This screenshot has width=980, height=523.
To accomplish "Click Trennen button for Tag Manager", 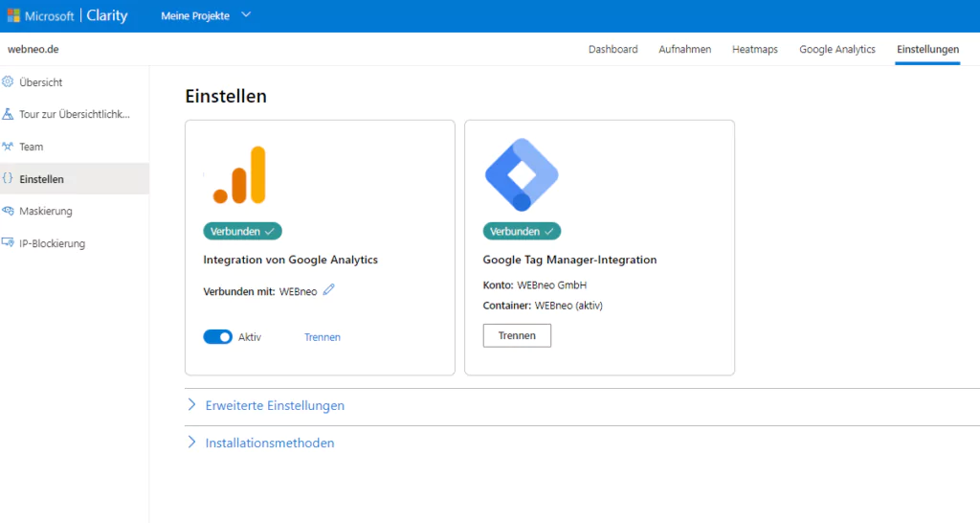I will (517, 335).
